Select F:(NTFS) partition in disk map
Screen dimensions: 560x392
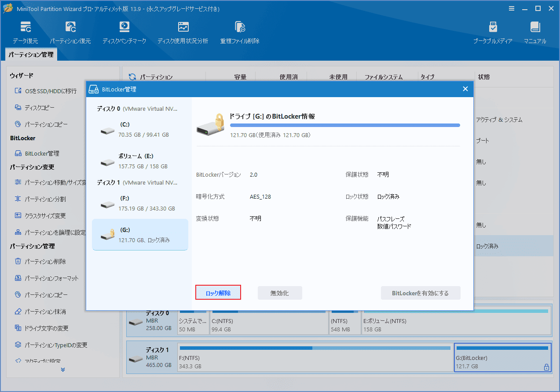coord(315,357)
